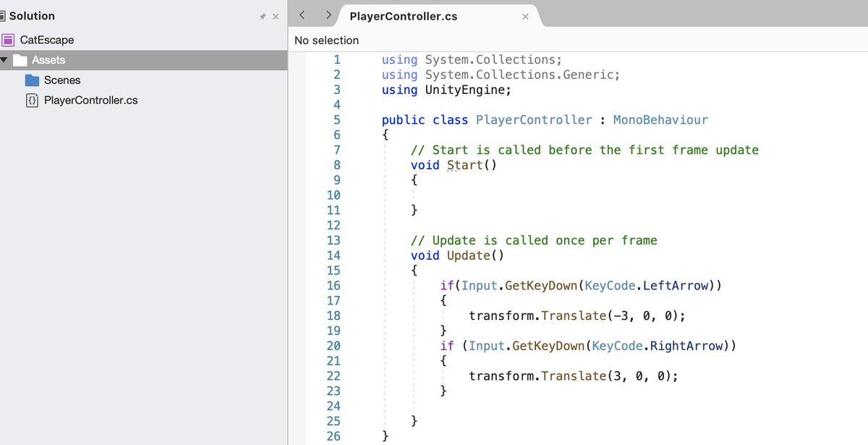Select Assets folder row
Screen dimensions: 868x445
pos(143,60)
